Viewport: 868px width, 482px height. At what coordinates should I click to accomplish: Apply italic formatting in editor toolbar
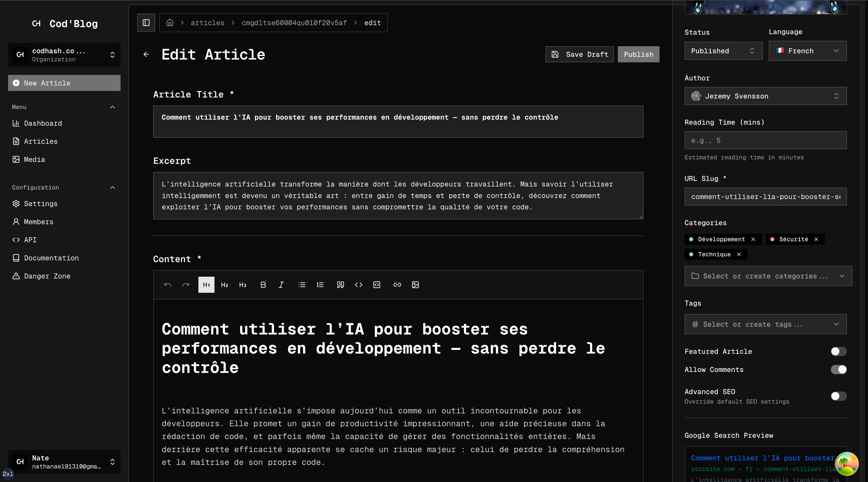point(281,285)
